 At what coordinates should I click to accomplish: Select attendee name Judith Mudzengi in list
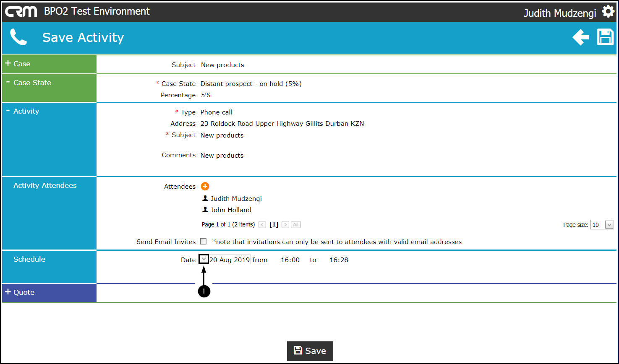[236, 199]
